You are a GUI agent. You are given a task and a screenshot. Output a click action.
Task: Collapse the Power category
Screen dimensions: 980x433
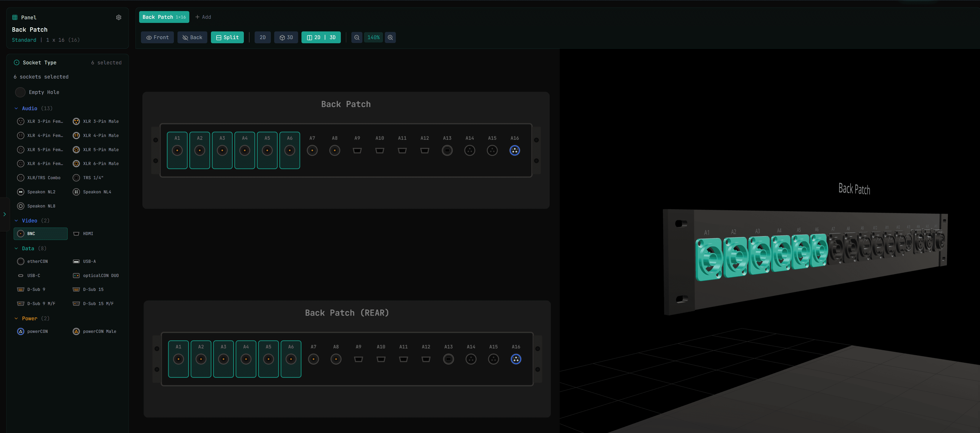pyautogui.click(x=32, y=319)
